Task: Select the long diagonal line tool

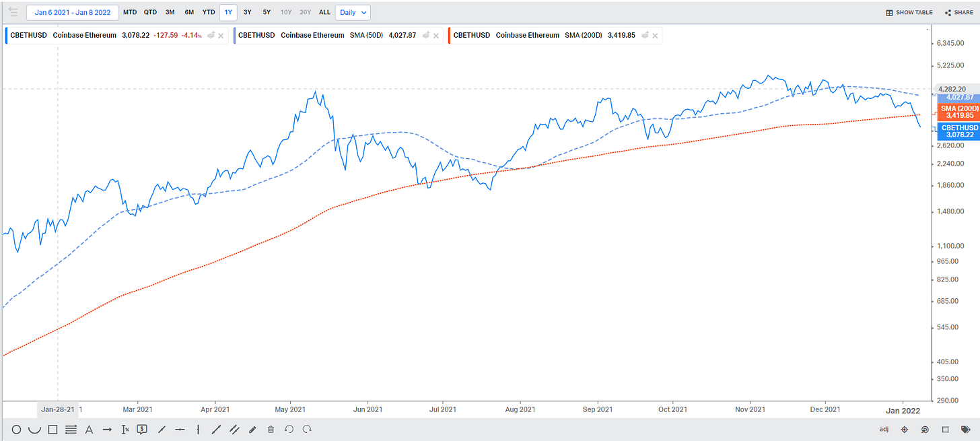Action: (216, 429)
